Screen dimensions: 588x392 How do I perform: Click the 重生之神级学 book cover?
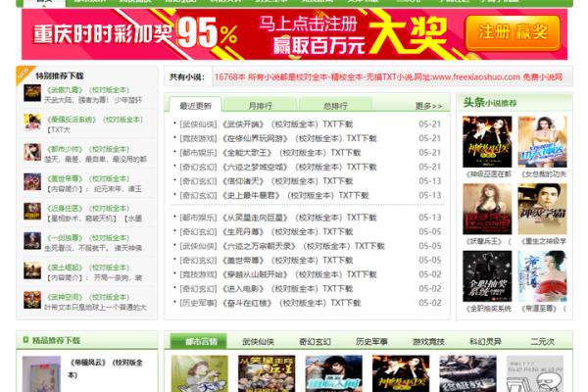coord(542,209)
